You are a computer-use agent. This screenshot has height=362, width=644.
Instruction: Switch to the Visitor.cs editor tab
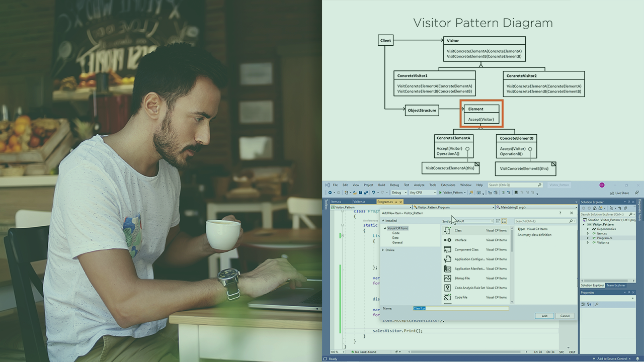click(x=359, y=201)
